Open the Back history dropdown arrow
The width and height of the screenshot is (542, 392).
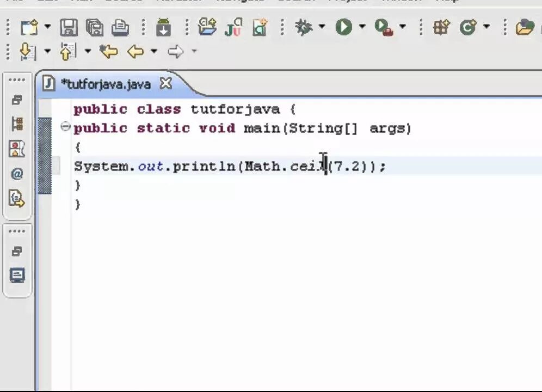pyautogui.click(x=154, y=51)
